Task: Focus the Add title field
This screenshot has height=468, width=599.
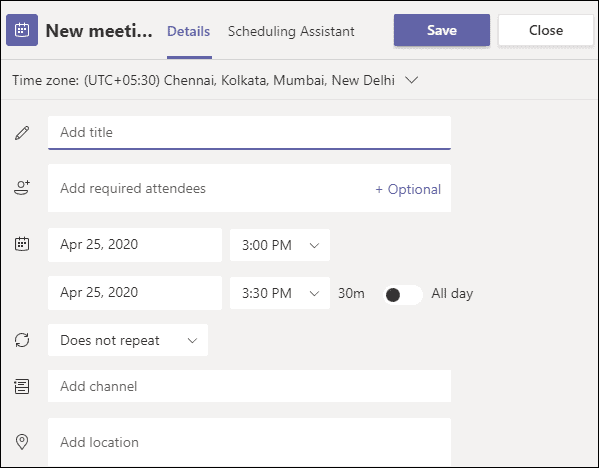Action: coord(249,132)
